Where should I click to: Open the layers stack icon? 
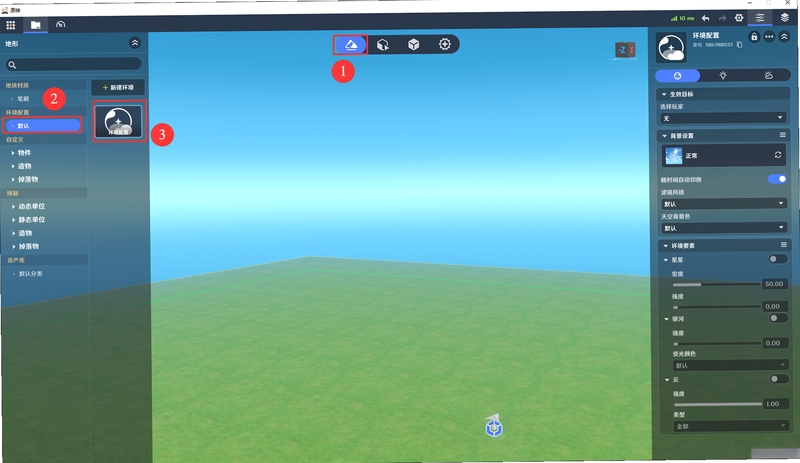[785, 17]
